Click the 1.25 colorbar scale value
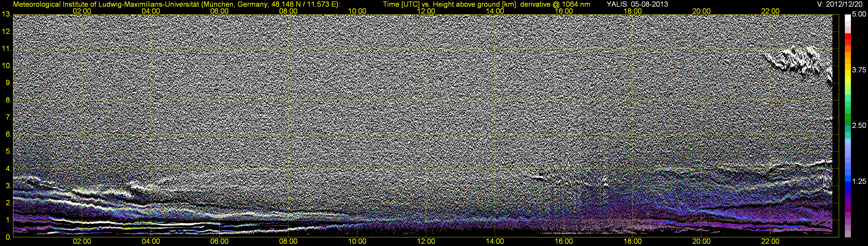The height and width of the screenshot is (246, 868). [x=858, y=181]
